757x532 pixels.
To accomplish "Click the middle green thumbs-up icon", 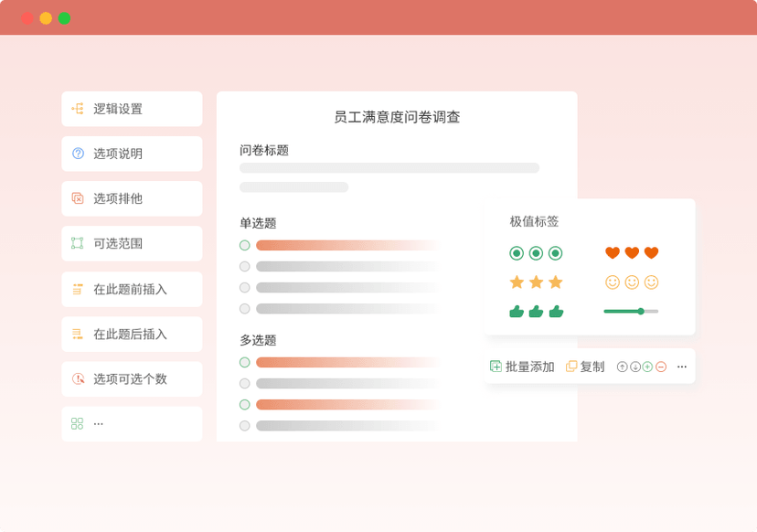I will click(x=536, y=312).
